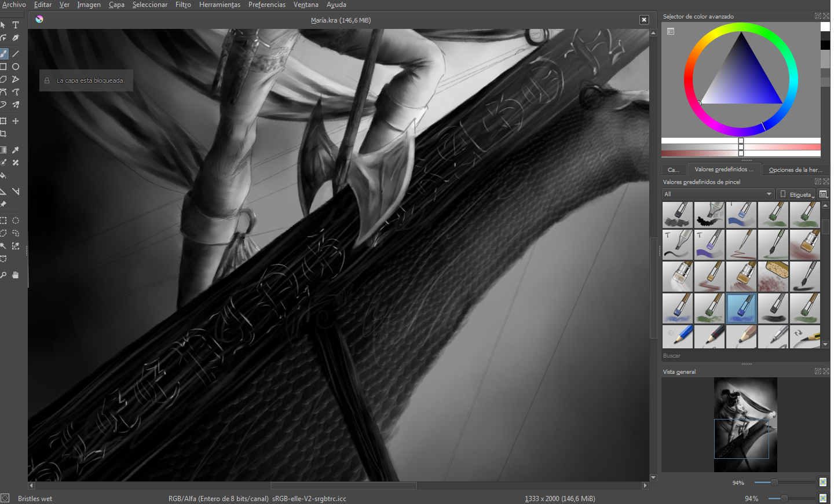Activate the Freehand Brush tool

[x=3, y=54]
